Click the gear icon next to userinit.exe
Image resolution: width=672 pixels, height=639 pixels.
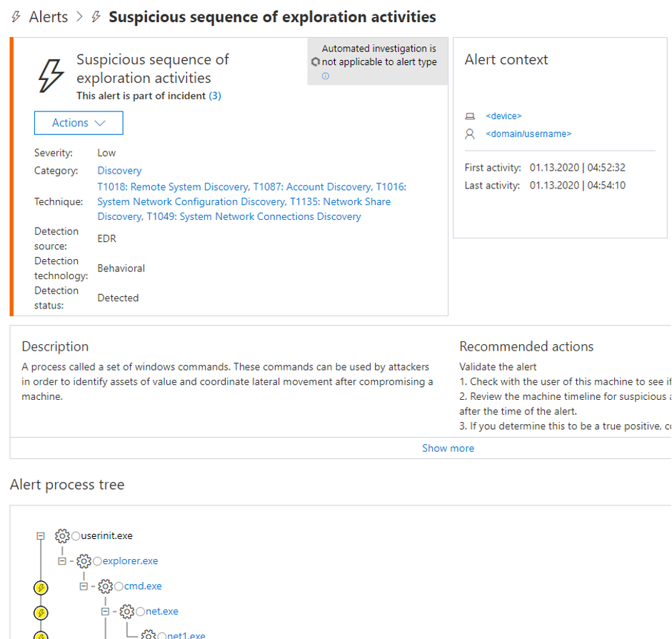pyautogui.click(x=63, y=535)
